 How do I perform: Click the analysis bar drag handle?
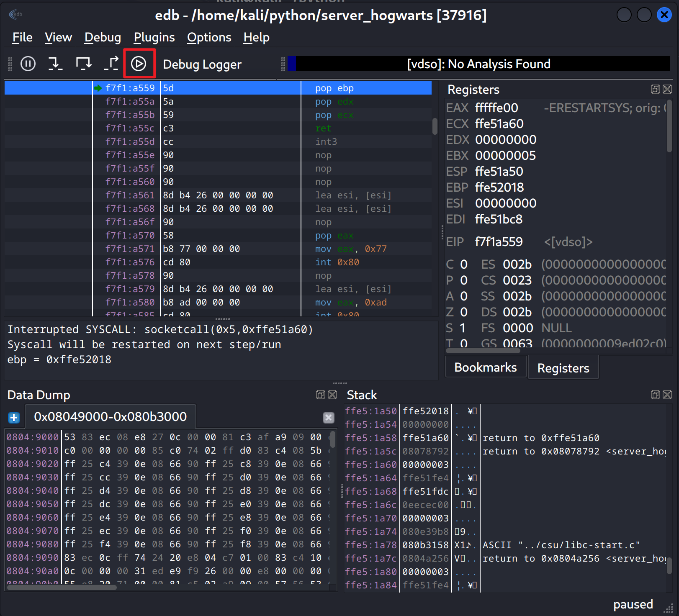tap(283, 64)
